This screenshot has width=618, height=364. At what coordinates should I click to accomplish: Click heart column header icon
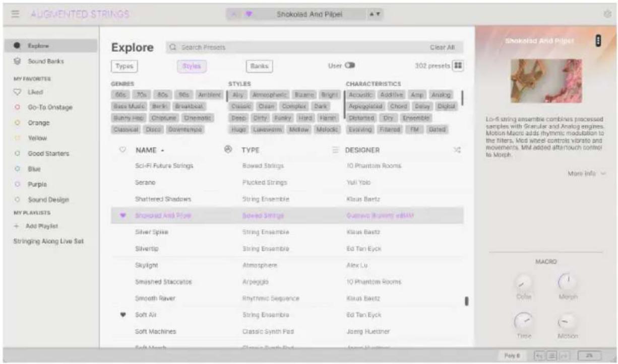pos(122,150)
